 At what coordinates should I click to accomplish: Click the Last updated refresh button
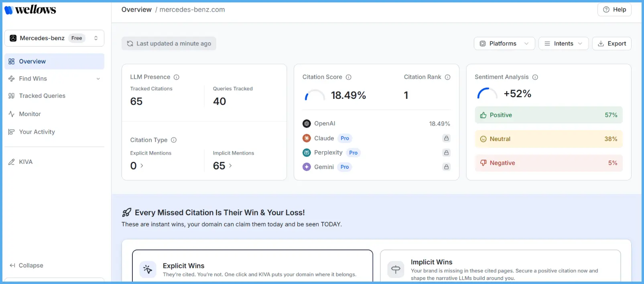(169, 44)
